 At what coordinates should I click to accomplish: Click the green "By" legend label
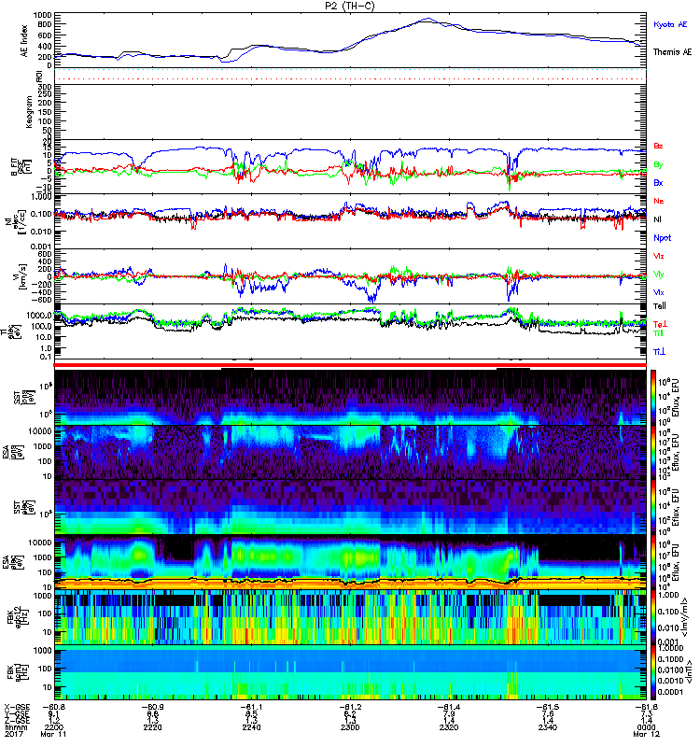pyautogui.click(x=658, y=165)
